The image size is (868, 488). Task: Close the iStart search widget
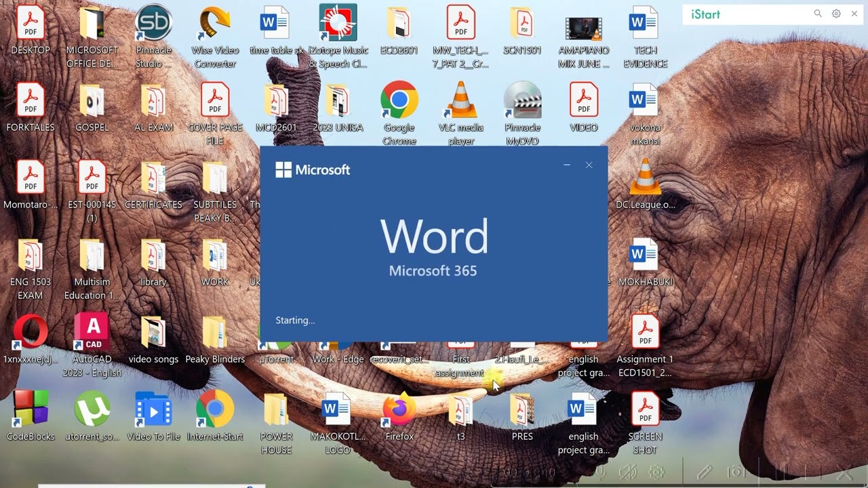(854, 14)
